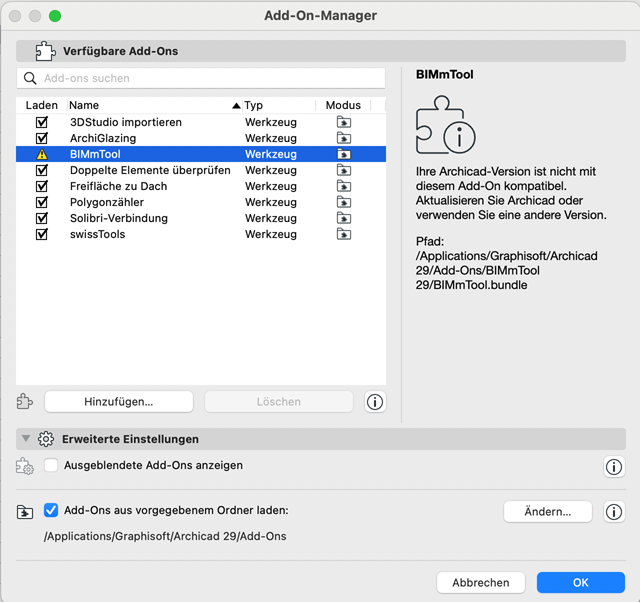The width and height of the screenshot is (641, 603).
Task: Uncheck the 3DStudio importieren load checkbox
Action: [42, 122]
